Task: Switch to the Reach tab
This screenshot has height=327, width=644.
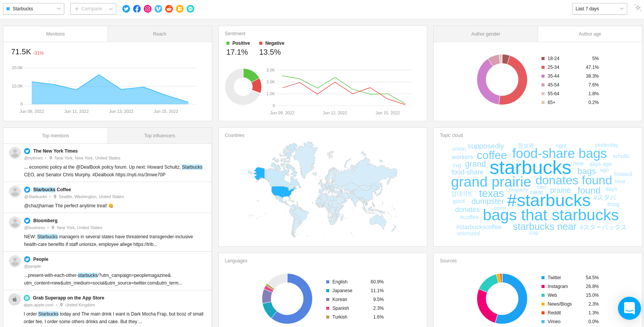Action: click(160, 34)
